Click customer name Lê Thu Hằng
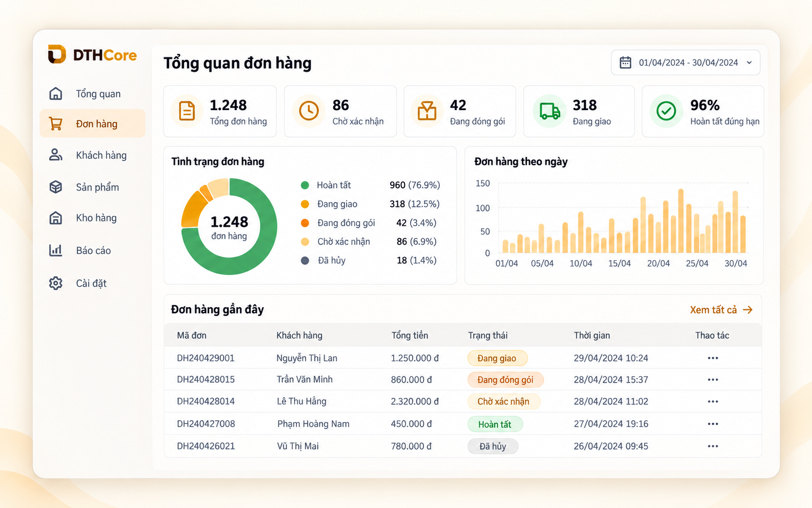812x508 pixels. click(x=302, y=401)
